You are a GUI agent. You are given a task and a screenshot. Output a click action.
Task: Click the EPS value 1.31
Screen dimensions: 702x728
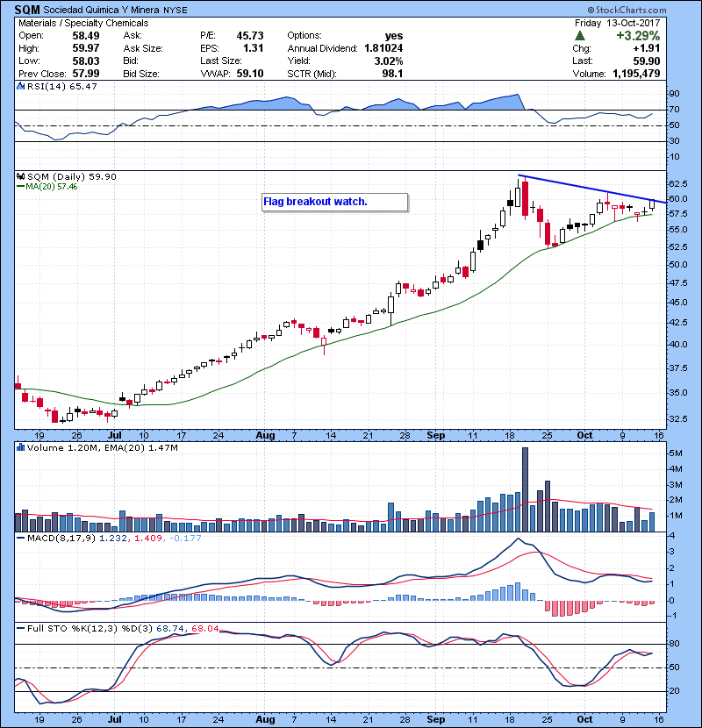[x=254, y=48]
